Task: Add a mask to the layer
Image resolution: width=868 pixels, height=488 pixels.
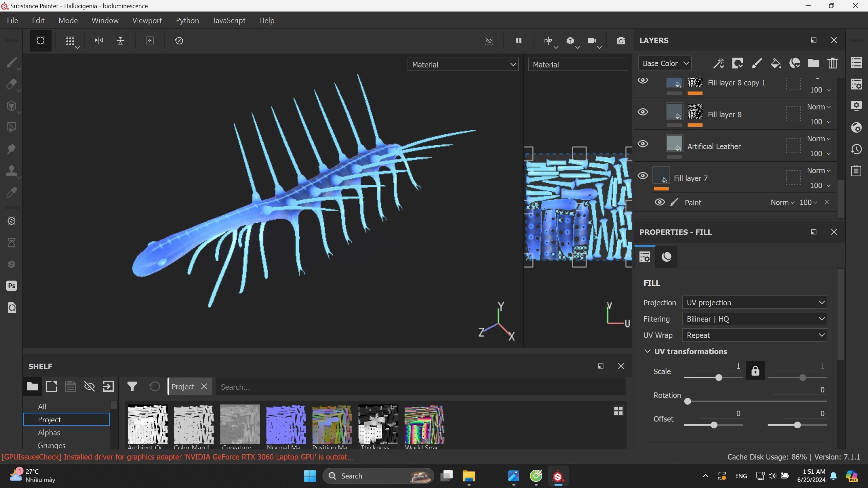Action: (738, 63)
